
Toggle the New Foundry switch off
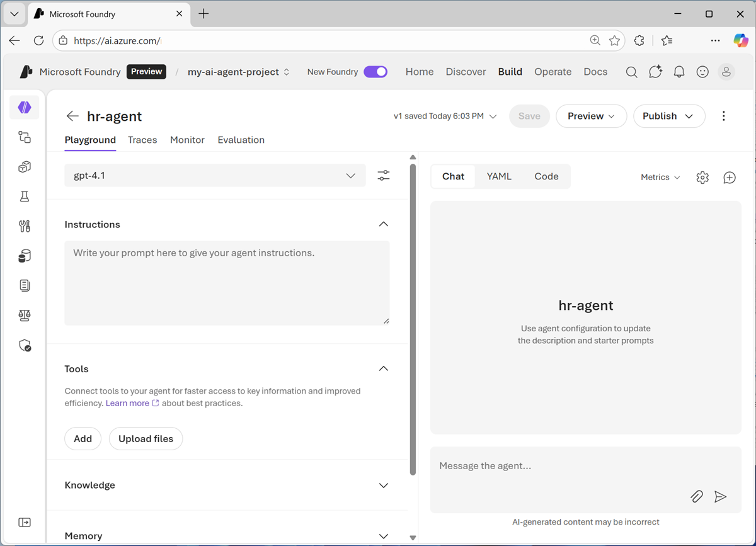375,72
